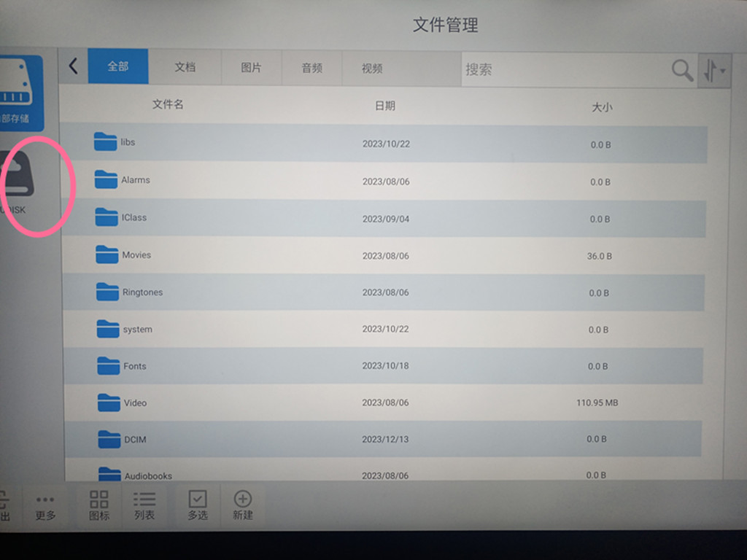
Task: Switch to the 视频 video tab
Action: (372, 69)
